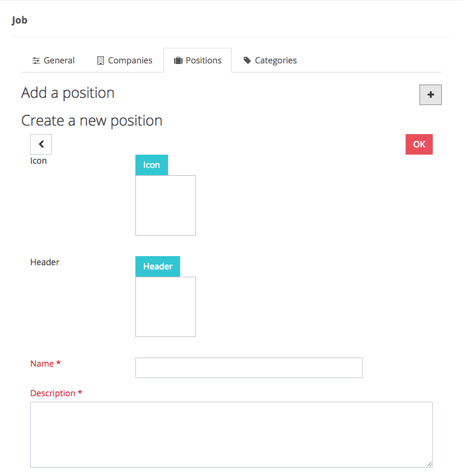Click the back chevron arrow button
This screenshot has width=463, height=476.
[41, 144]
